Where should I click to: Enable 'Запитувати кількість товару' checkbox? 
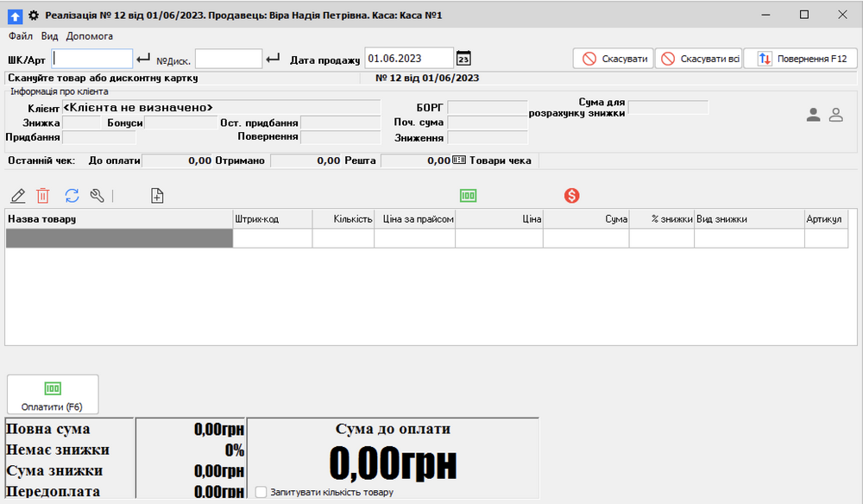coord(261,492)
